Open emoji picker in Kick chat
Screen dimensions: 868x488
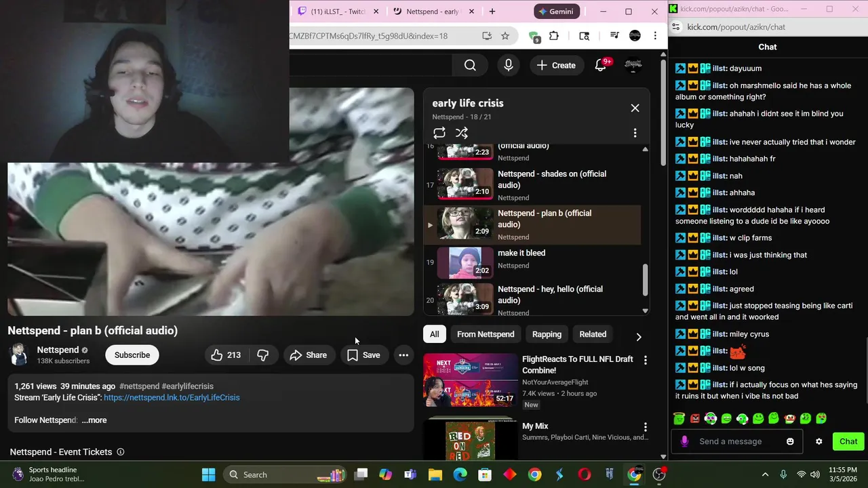tap(790, 441)
